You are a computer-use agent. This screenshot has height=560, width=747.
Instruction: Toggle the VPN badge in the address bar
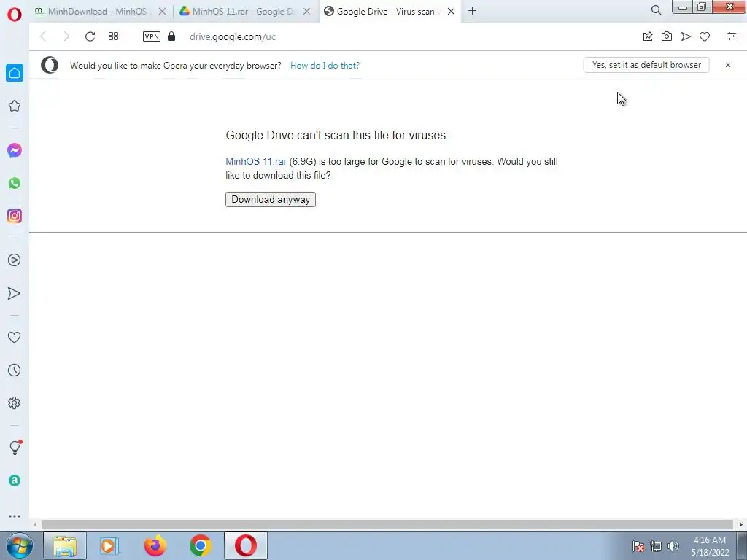click(x=152, y=36)
